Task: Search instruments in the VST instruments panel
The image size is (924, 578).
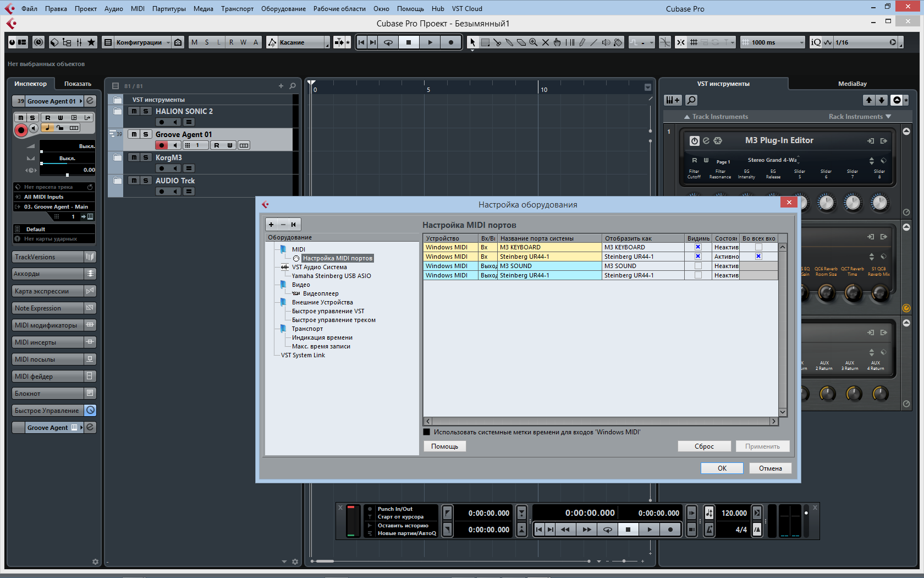Action: coord(691,100)
